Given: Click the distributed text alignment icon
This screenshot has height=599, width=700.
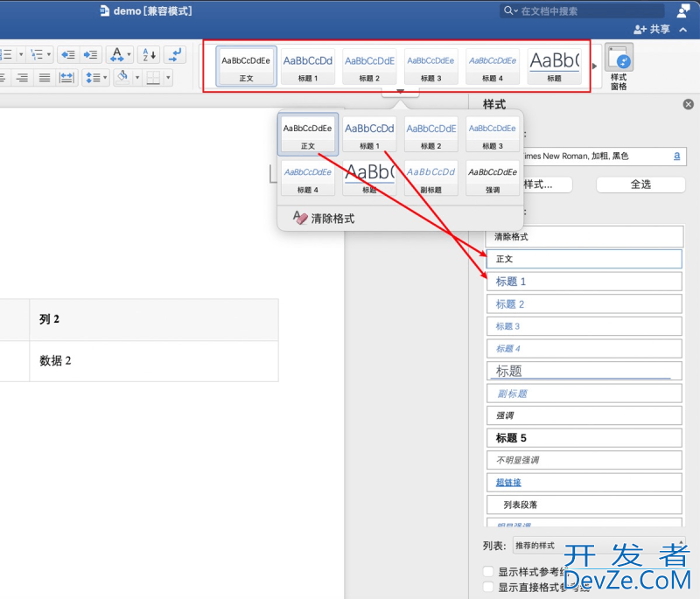Looking at the screenshot, I should click(67, 77).
